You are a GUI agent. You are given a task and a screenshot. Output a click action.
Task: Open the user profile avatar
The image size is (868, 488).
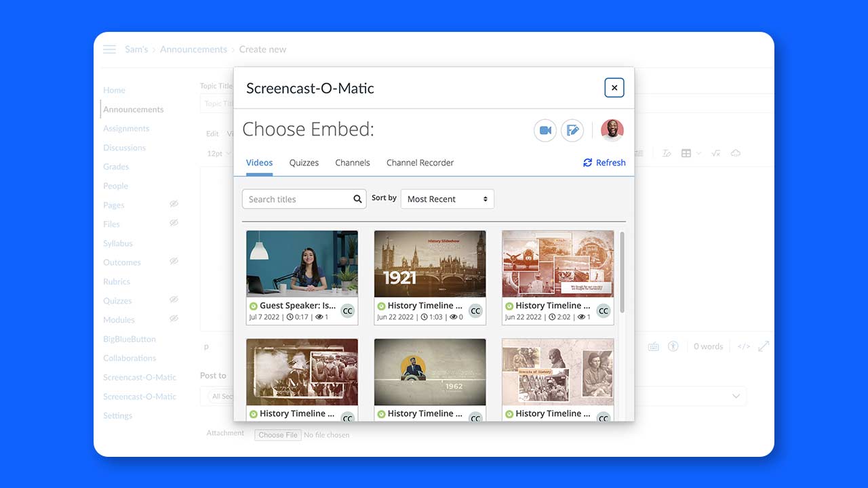pyautogui.click(x=612, y=130)
